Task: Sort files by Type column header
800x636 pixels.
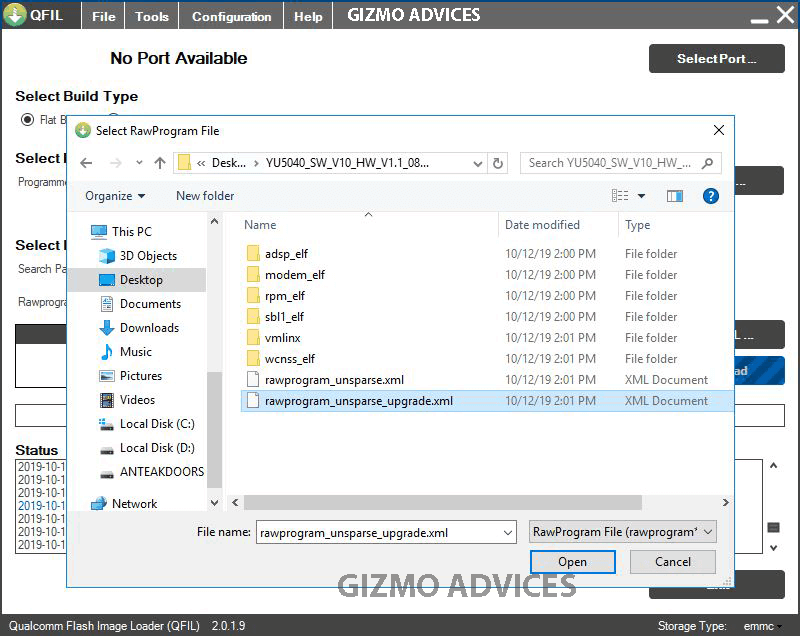Action: coord(637,225)
